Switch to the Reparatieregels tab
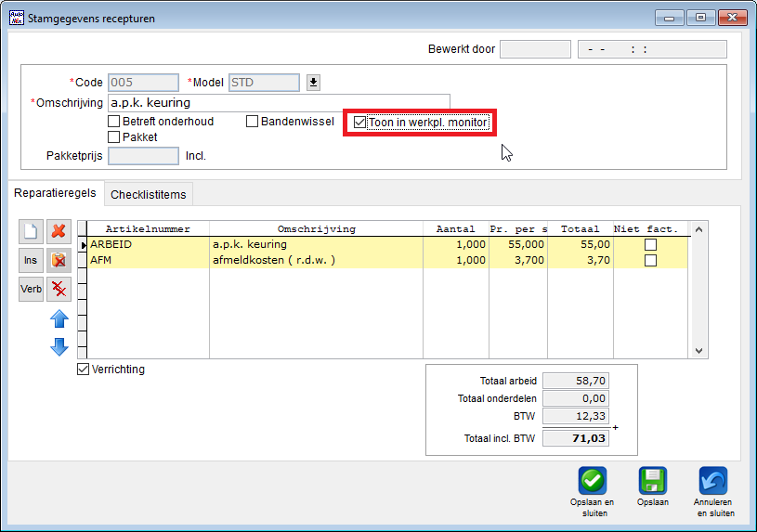 (55, 193)
